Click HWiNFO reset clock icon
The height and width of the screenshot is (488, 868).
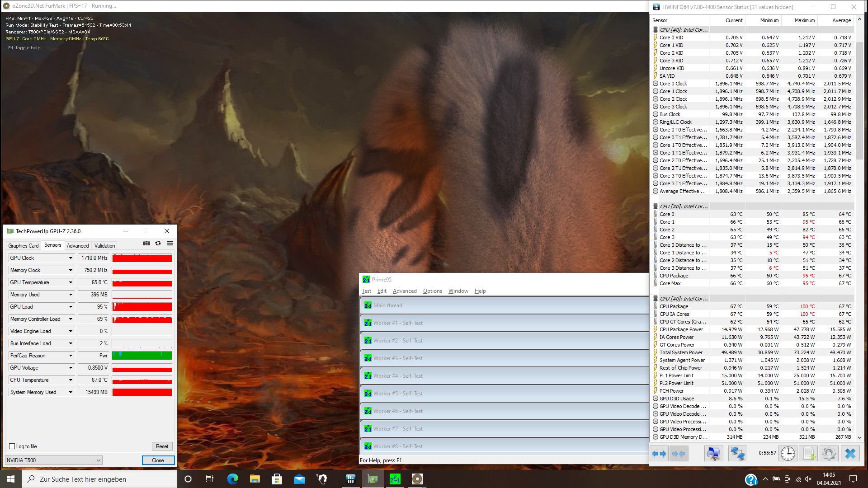pos(788,454)
